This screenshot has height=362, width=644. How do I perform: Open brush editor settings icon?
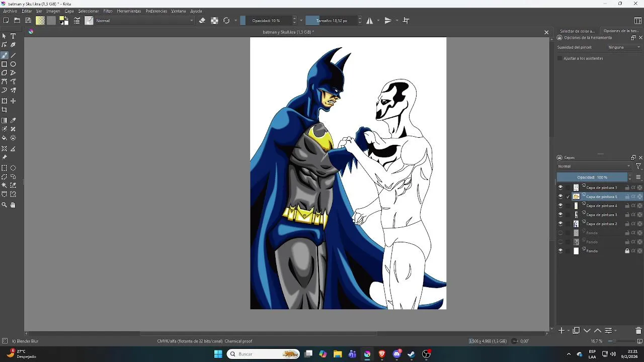click(77, 21)
